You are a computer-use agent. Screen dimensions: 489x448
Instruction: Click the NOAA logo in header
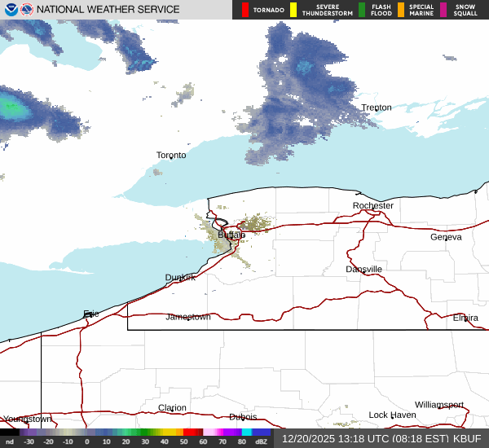tap(9, 10)
